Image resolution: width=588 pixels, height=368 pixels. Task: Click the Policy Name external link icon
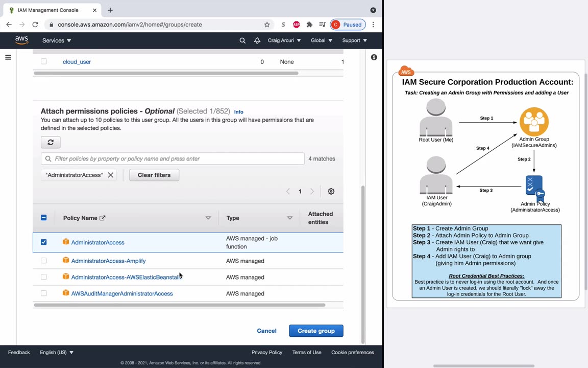click(x=103, y=218)
